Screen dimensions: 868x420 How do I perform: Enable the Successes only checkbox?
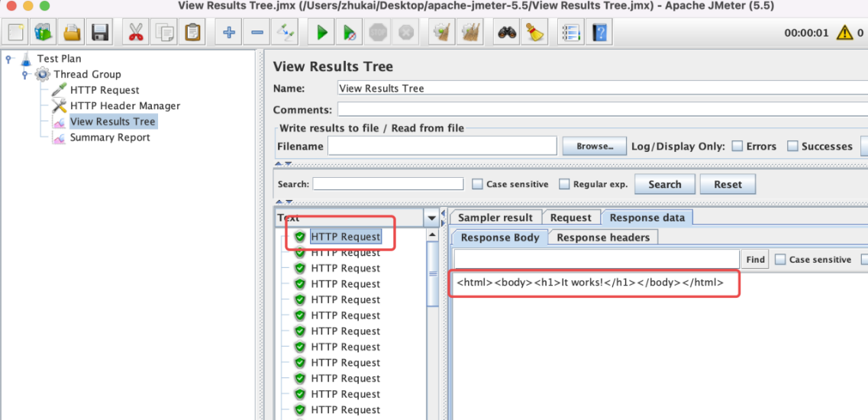[x=792, y=147]
